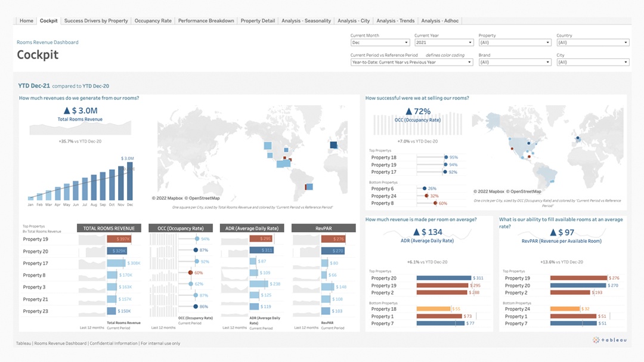This screenshot has width=644, height=362.
Task: Select the Dec bar in revenue chart
Action: pyautogui.click(x=130, y=183)
